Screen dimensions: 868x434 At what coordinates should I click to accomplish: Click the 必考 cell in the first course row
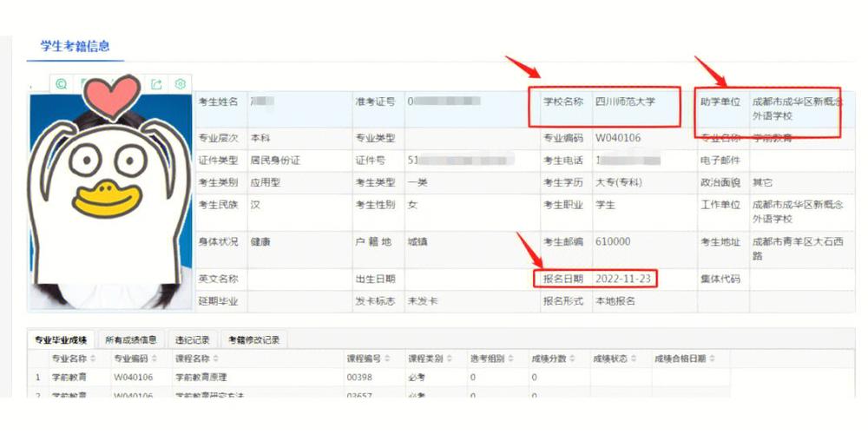418,378
